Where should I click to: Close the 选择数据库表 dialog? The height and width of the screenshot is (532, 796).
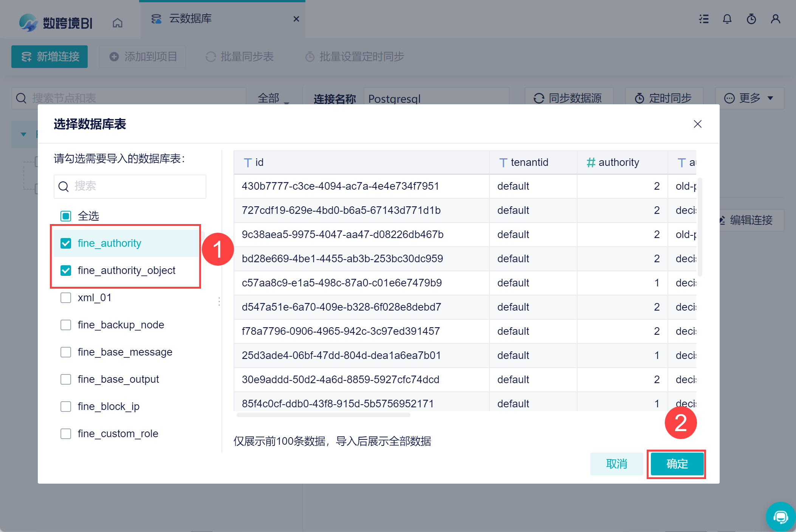(698, 124)
